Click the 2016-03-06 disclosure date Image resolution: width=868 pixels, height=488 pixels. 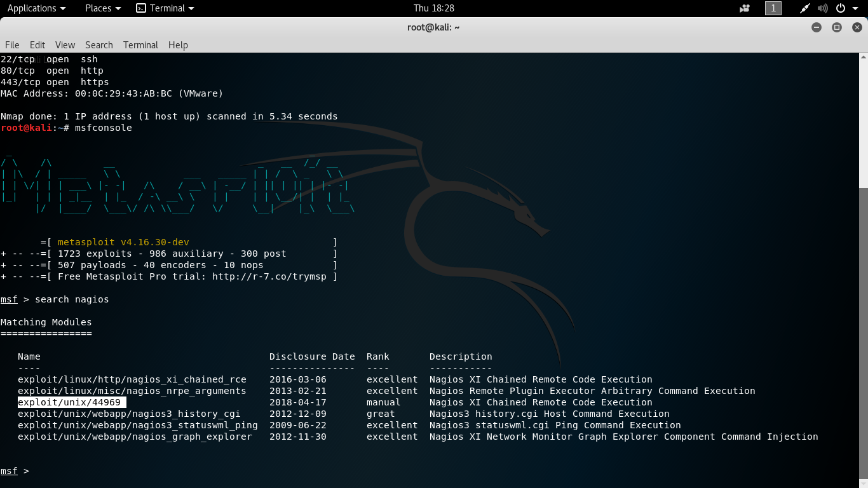point(298,379)
